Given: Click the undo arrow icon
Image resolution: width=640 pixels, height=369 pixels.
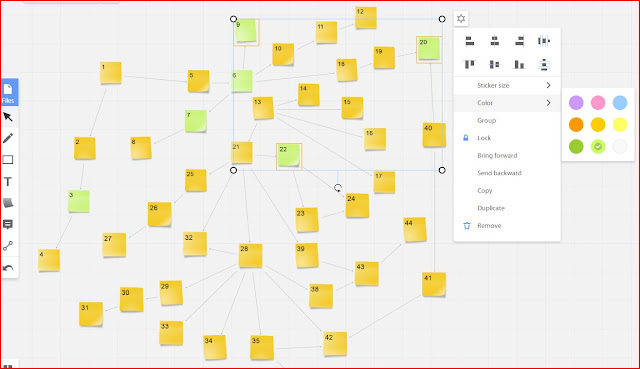Looking at the screenshot, I should pos(8,268).
